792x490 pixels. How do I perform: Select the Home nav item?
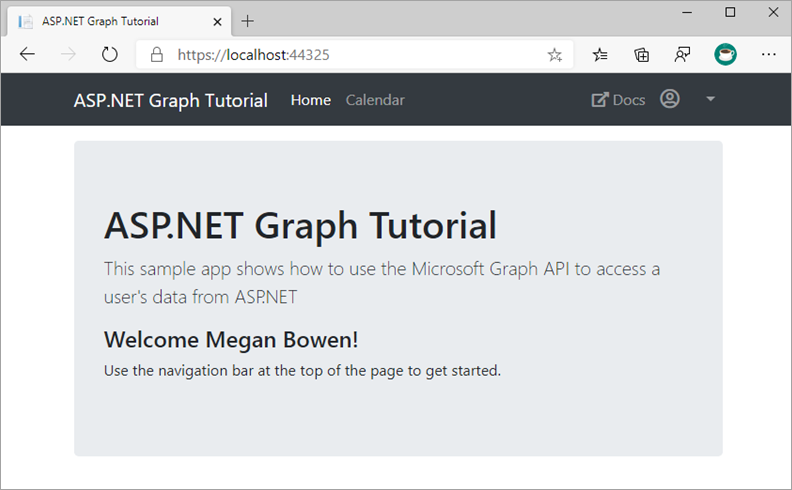(311, 100)
